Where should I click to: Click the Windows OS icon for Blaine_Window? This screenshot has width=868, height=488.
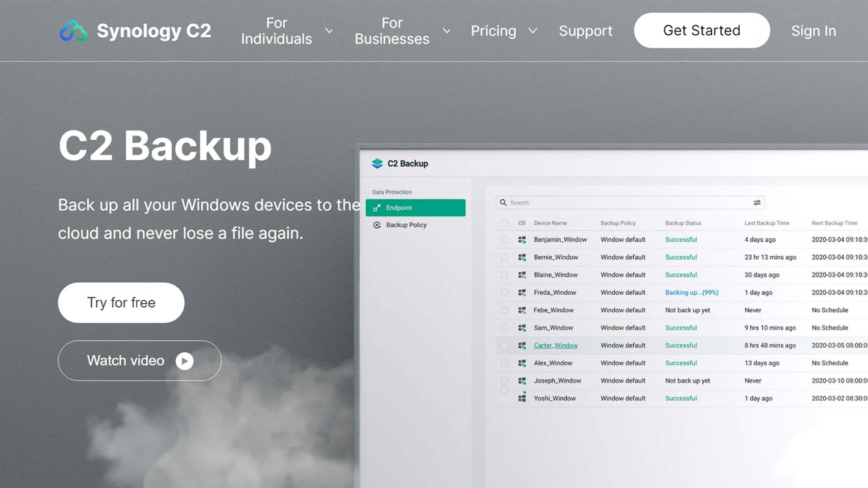click(x=522, y=275)
